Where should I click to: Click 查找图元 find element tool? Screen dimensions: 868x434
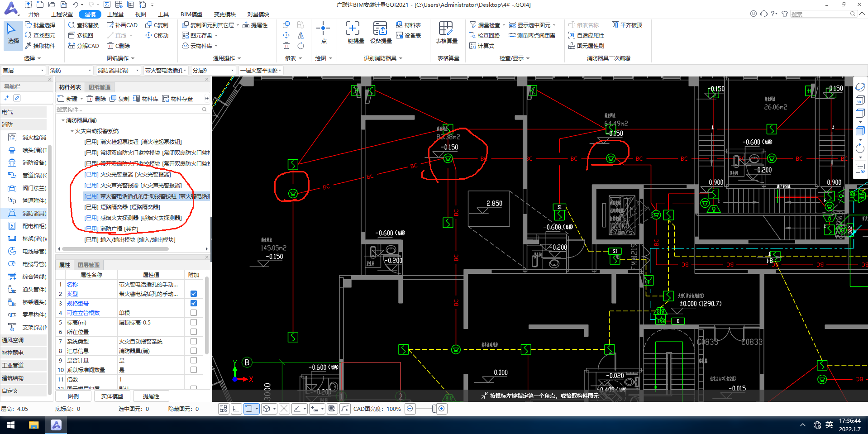click(40, 35)
